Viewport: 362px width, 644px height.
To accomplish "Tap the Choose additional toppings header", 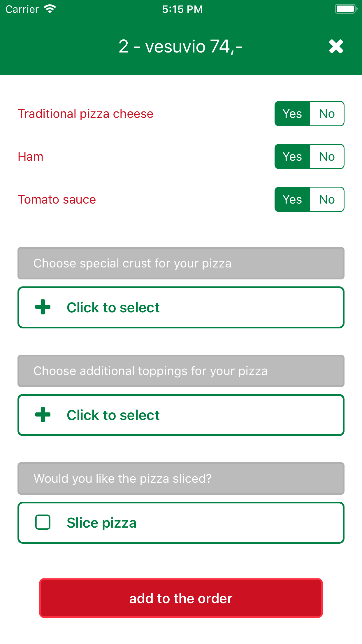I will click(181, 371).
